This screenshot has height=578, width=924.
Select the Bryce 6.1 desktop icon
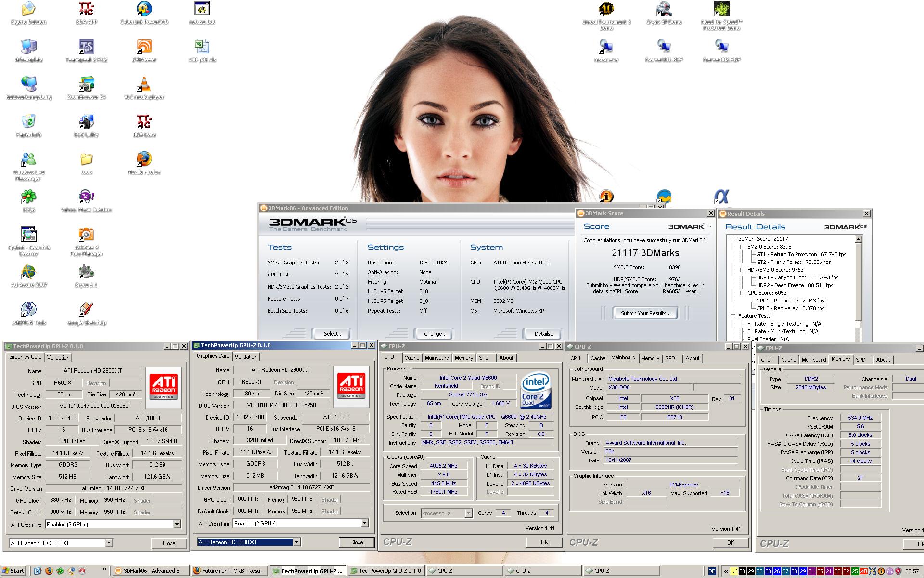87,276
